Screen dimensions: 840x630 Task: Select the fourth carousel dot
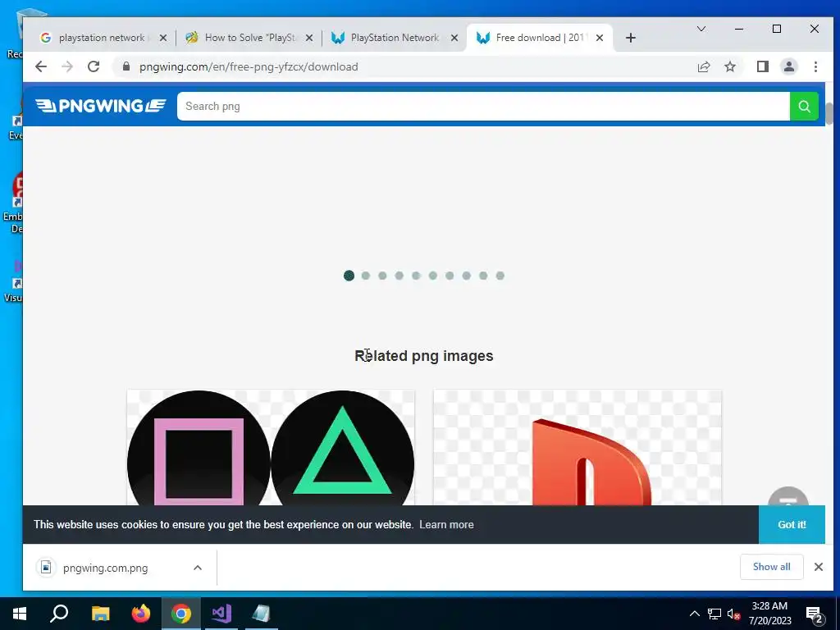point(399,276)
